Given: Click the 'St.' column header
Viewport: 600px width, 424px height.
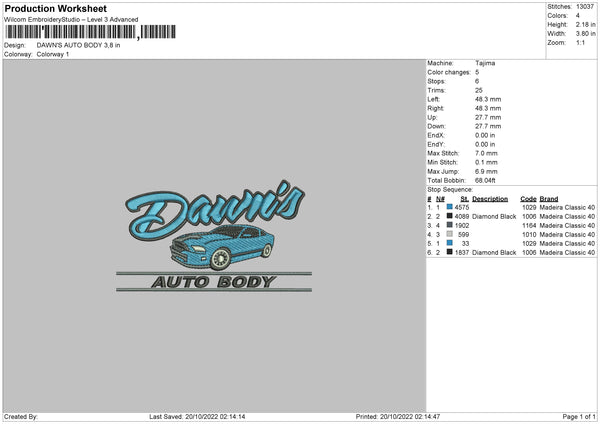Looking at the screenshot, I should click(x=465, y=199).
